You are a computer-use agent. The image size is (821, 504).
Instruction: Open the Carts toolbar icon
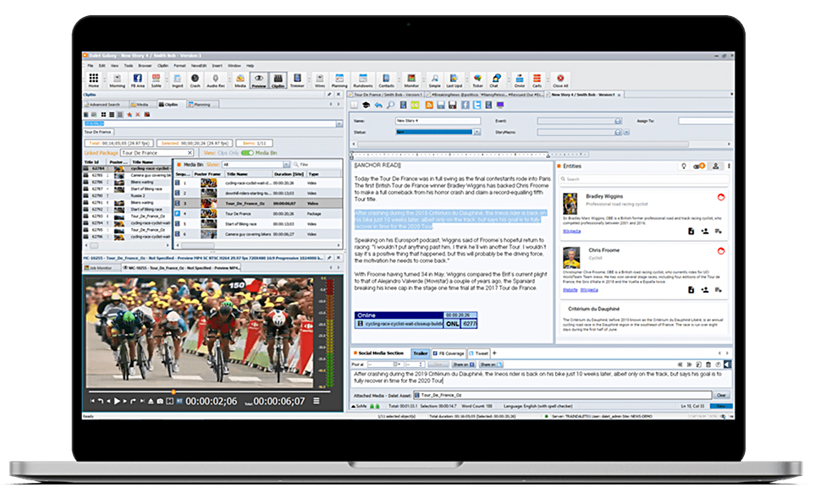coord(537,80)
